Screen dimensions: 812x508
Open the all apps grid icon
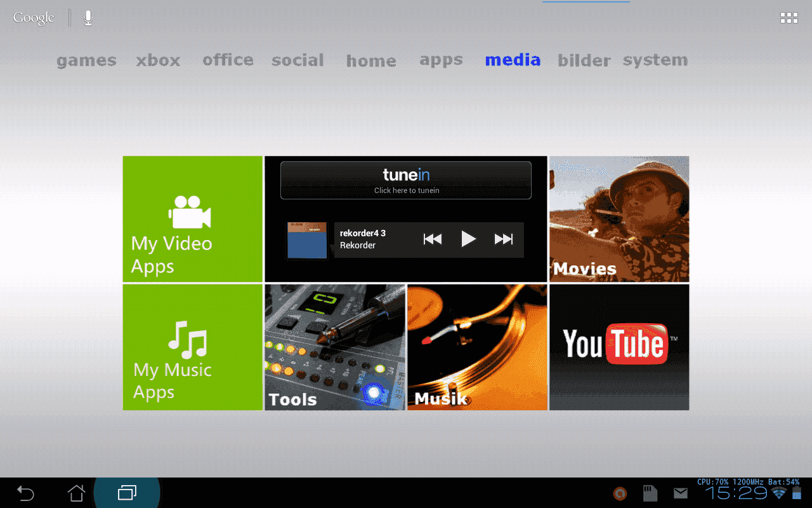coord(789,18)
